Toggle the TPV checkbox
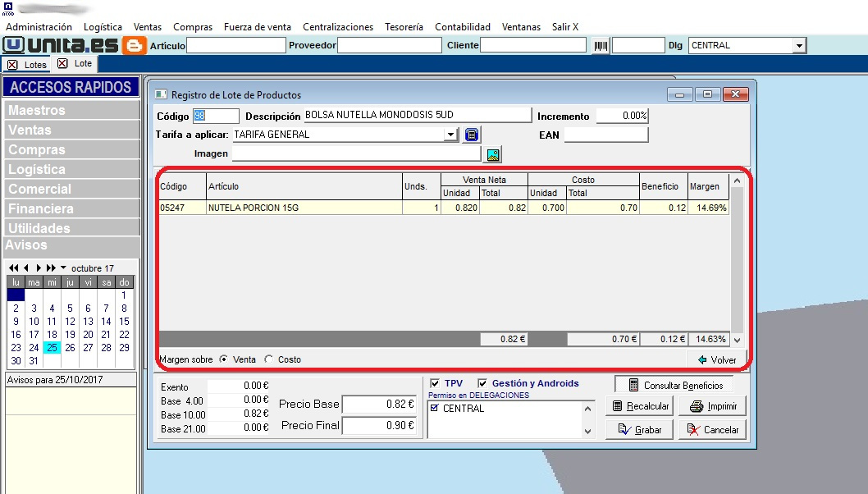The width and height of the screenshot is (868, 494). click(x=435, y=383)
